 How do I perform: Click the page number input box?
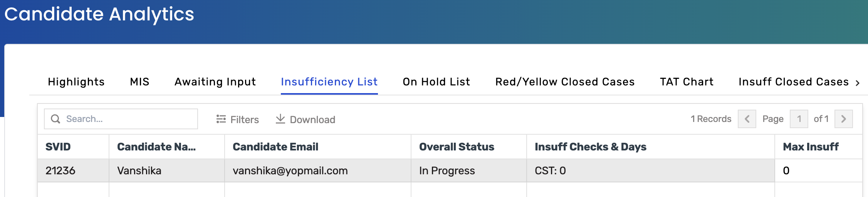click(799, 119)
